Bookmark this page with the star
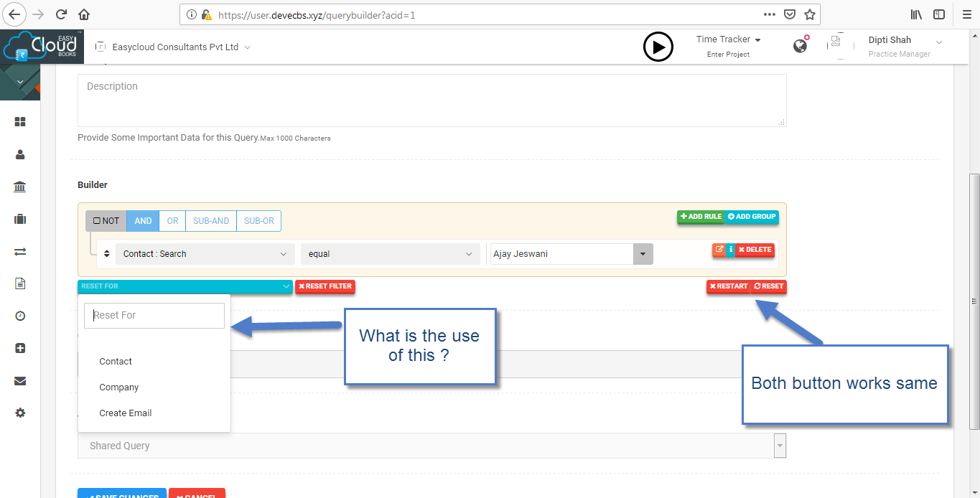 pos(810,14)
